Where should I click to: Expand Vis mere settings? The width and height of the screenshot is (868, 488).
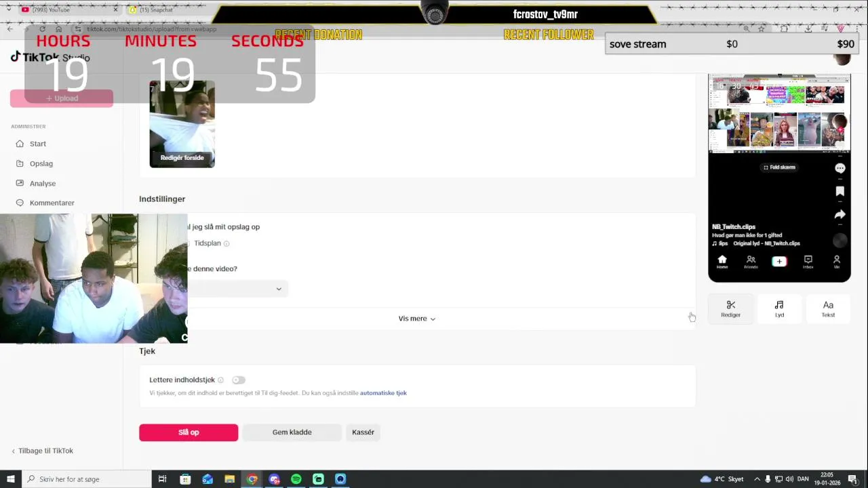tap(417, 319)
